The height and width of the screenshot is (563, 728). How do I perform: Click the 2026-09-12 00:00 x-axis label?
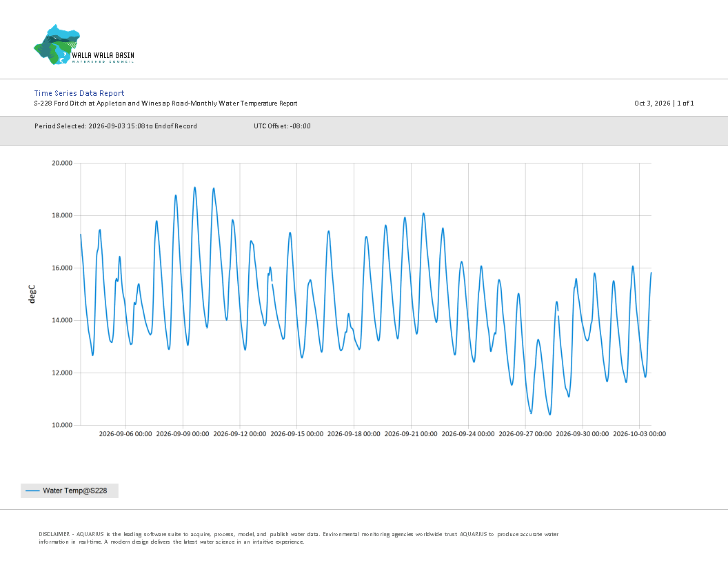(240, 434)
